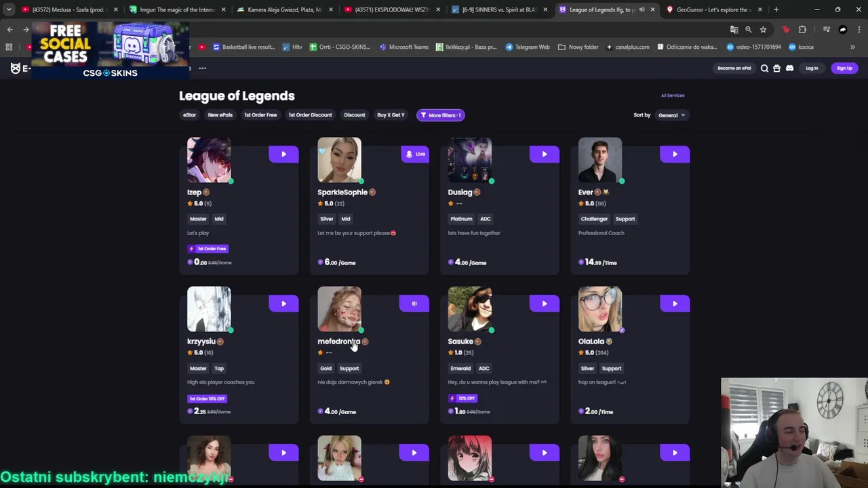Viewport: 868px width, 488px height.
Task: Toggle the New ePals filter
Action: (x=220, y=115)
